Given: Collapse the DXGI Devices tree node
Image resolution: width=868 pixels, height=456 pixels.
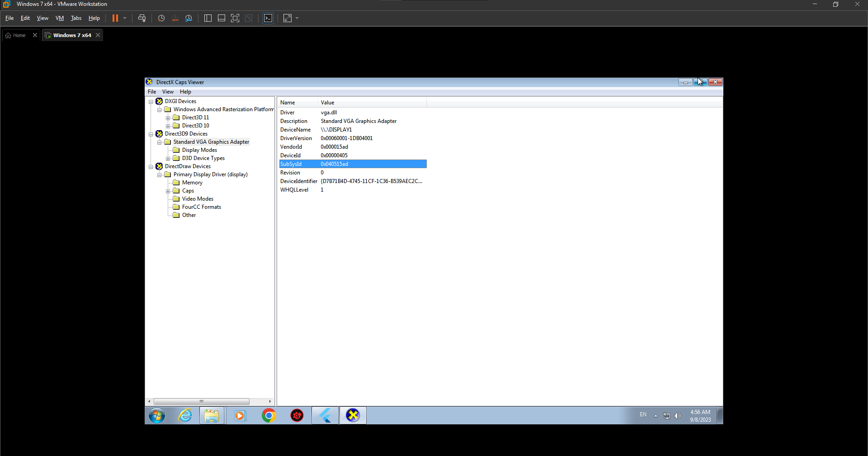Looking at the screenshot, I should 151,102.
